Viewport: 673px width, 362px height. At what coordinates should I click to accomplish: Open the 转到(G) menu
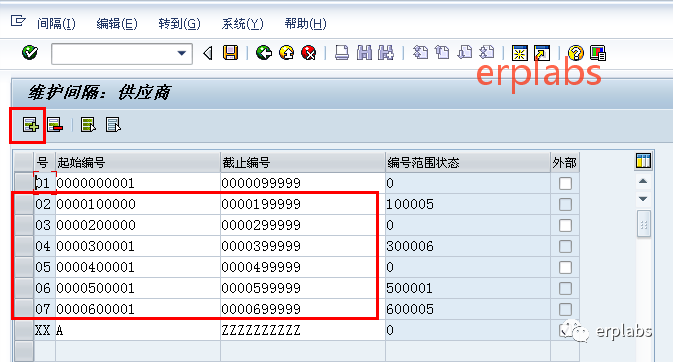tap(179, 23)
